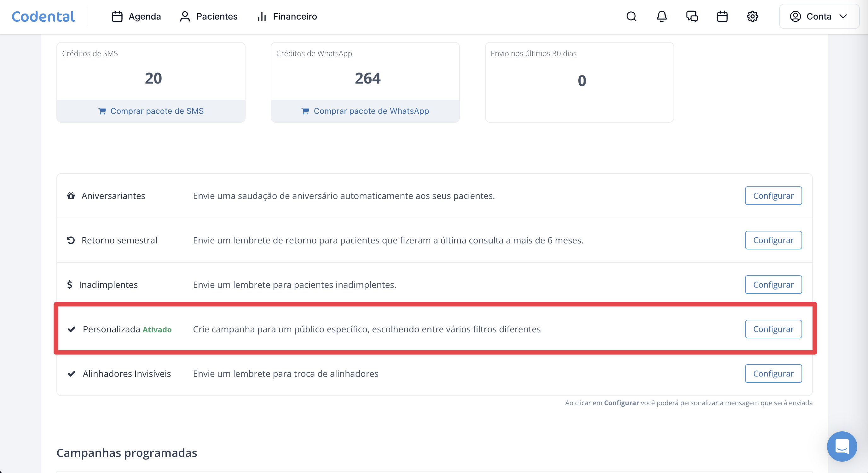Open the settings gear icon
This screenshot has height=473, width=868.
[752, 16]
